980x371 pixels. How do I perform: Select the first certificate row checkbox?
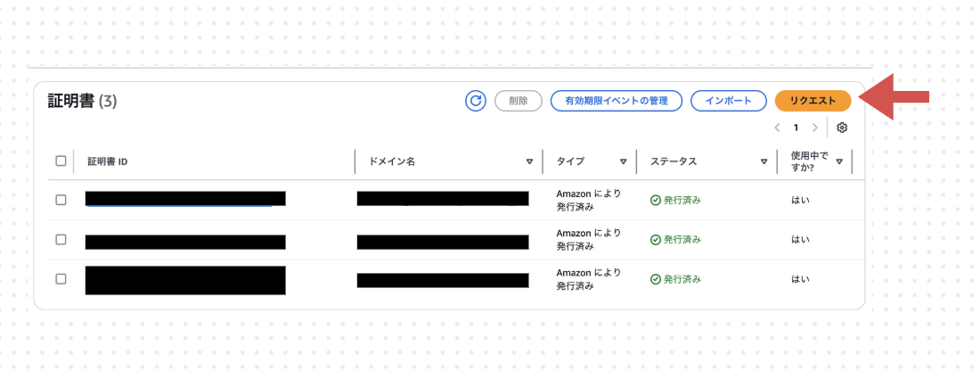point(61,200)
